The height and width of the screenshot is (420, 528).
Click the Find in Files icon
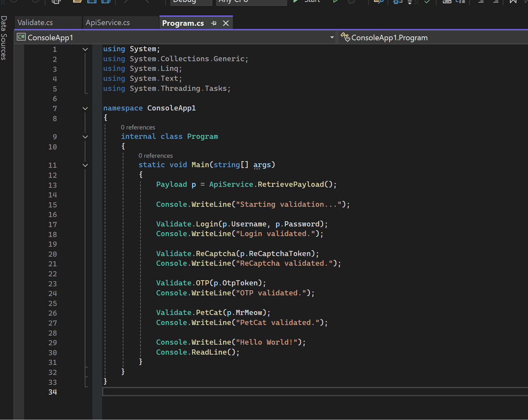pos(379,1)
